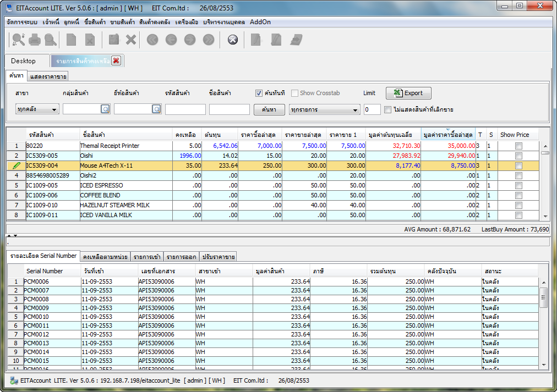Enable the ไม่แสดงสินค้าที่เลิกขาย checkbox
The image size is (557, 392).
tap(387, 109)
